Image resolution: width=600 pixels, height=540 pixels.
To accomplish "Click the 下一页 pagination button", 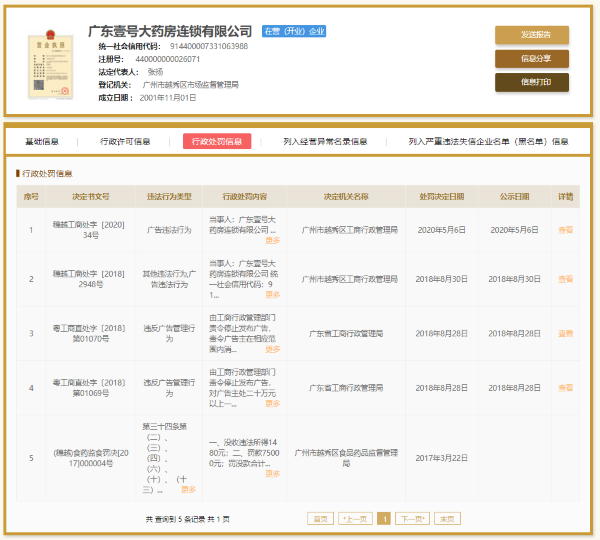I will pos(412,519).
